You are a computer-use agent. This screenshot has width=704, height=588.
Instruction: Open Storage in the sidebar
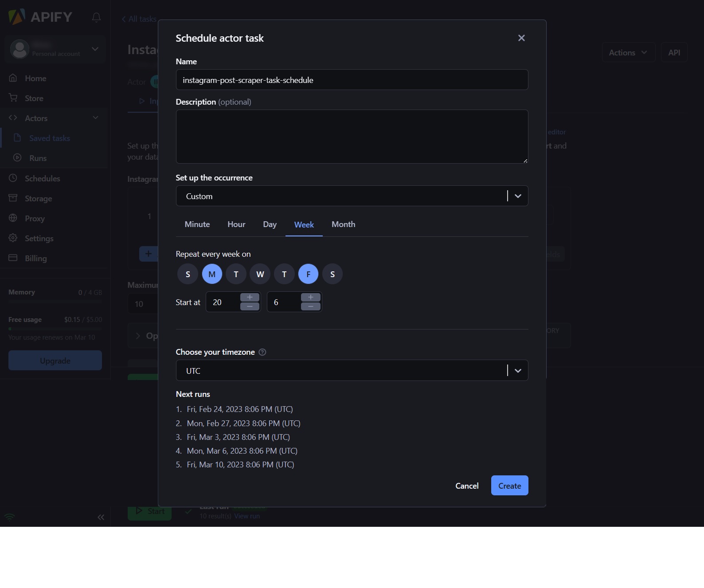39,199
